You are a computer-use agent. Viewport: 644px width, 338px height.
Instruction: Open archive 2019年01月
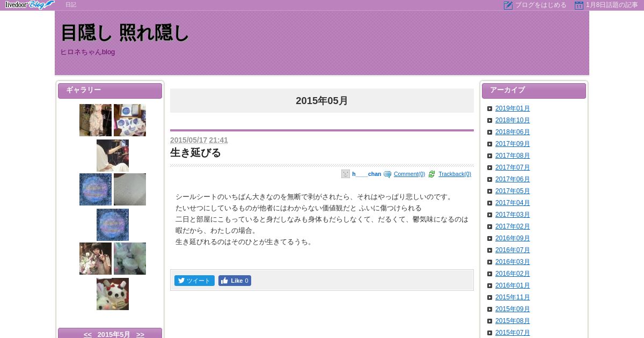click(513, 108)
